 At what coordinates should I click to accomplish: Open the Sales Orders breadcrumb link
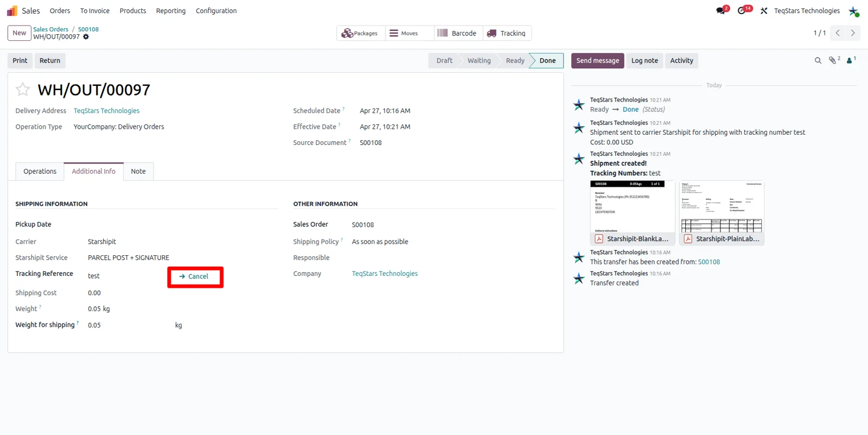pyautogui.click(x=51, y=29)
